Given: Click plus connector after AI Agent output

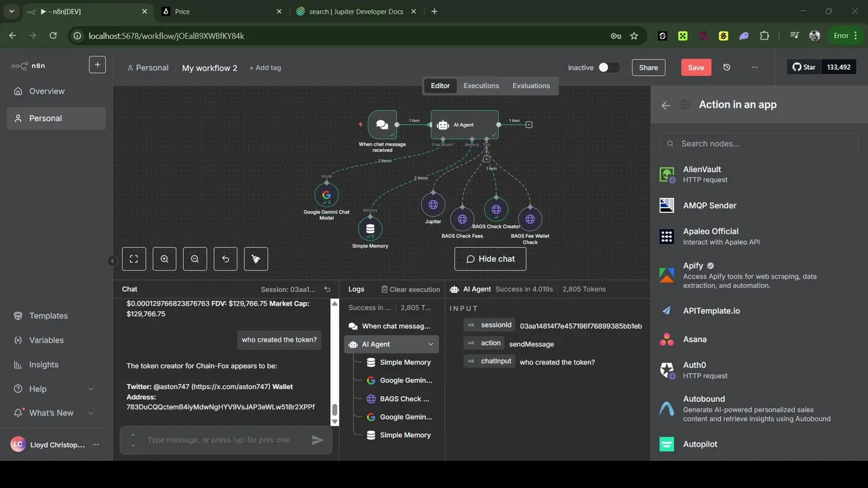Looking at the screenshot, I should tap(529, 125).
